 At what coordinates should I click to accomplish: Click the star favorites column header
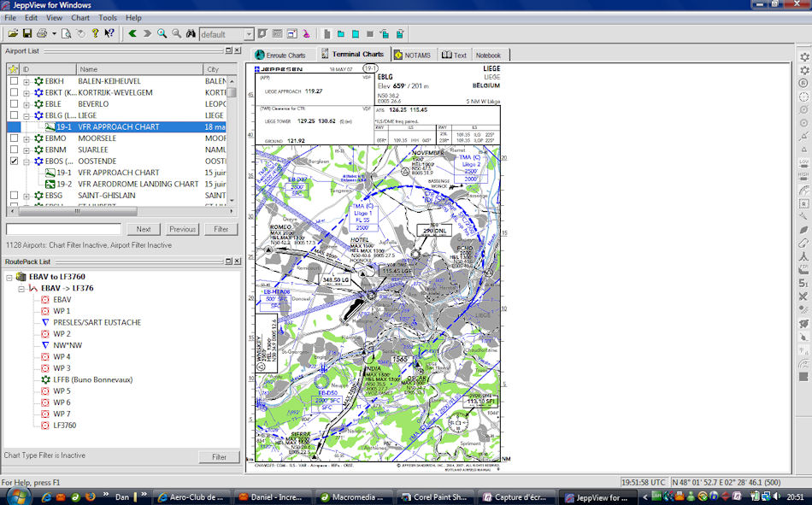pyautogui.click(x=13, y=69)
